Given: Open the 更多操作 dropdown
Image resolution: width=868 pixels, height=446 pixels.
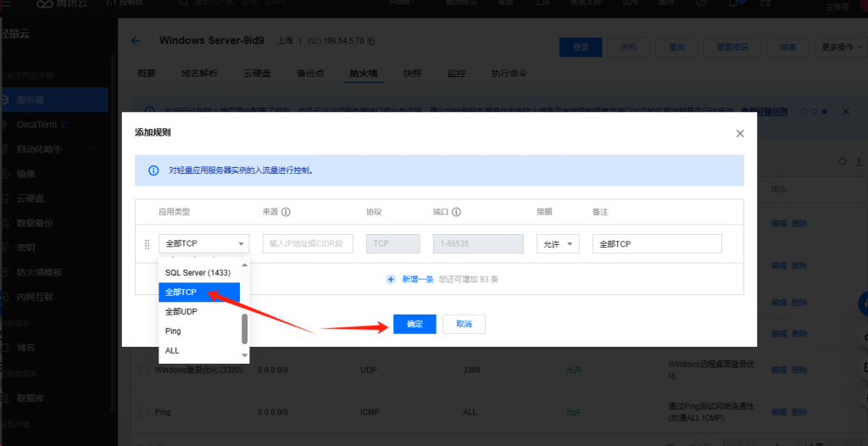Looking at the screenshot, I should [x=841, y=47].
